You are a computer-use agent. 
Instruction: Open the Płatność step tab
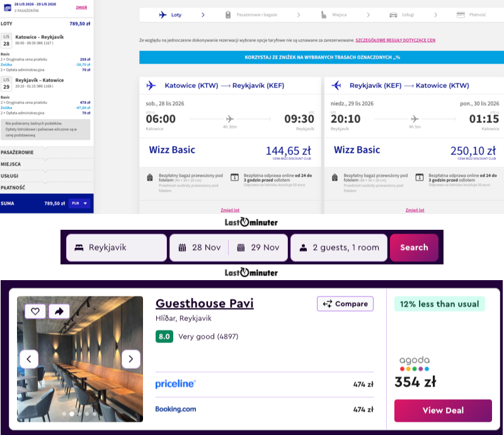point(478,14)
